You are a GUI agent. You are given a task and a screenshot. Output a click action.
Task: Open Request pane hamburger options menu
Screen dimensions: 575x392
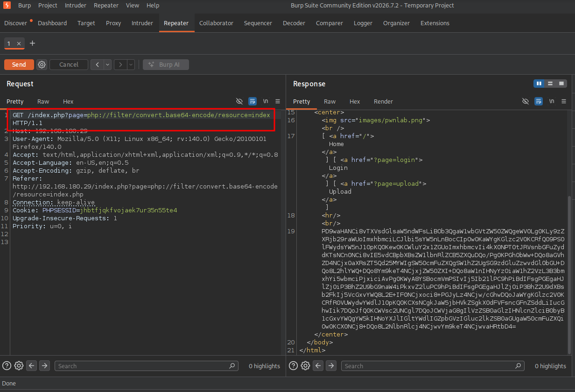coord(278,101)
